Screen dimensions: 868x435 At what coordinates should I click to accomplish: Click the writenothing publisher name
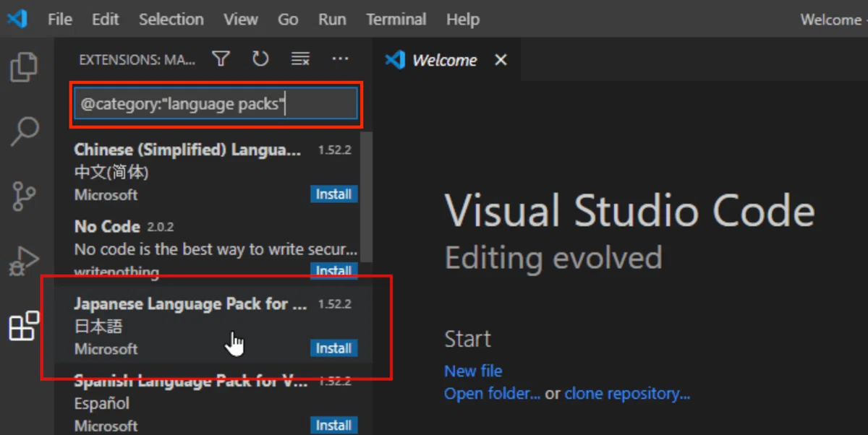click(116, 272)
